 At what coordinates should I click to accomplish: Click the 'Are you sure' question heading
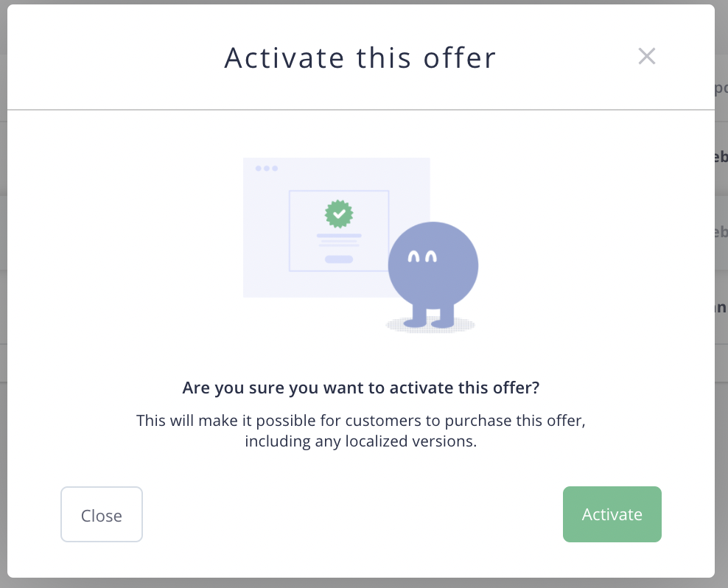[x=361, y=388]
